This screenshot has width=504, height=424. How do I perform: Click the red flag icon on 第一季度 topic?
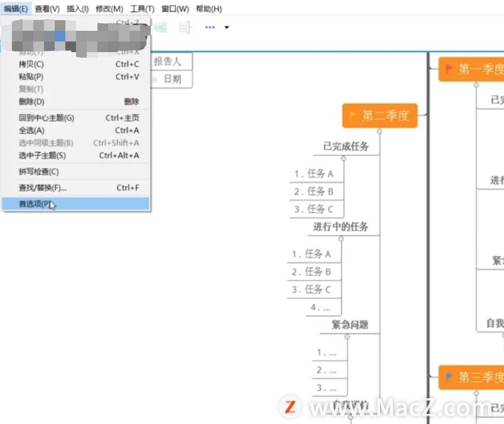coord(449,68)
